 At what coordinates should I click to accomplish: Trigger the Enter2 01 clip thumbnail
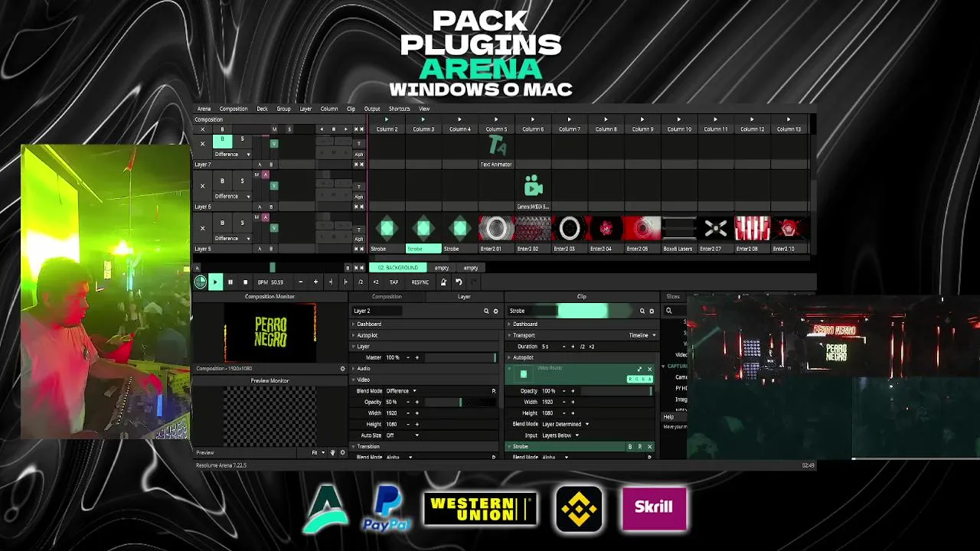point(496,228)
